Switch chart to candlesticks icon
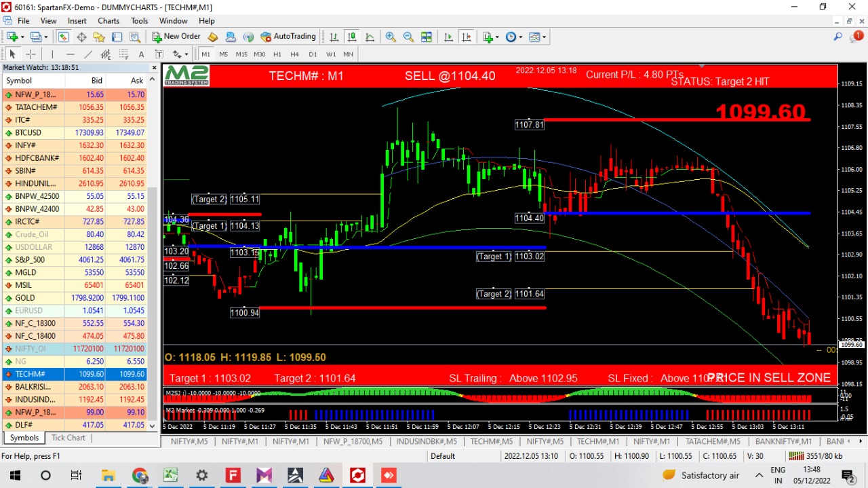 point(352,37)
